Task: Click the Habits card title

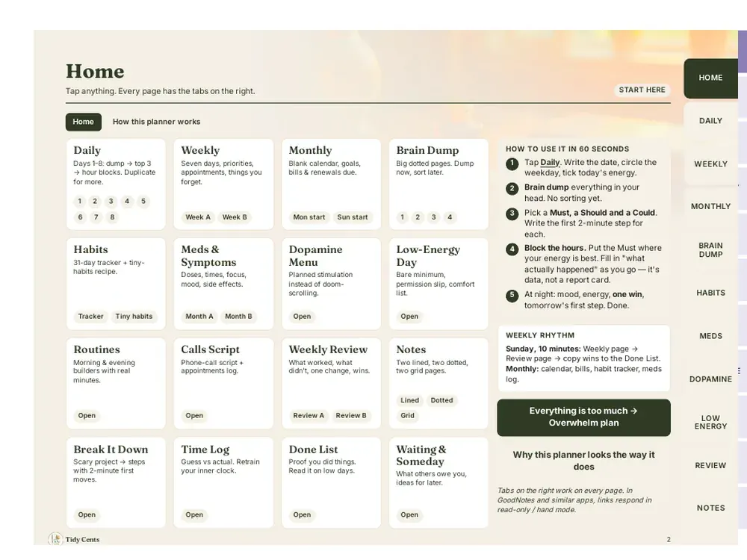Action: pos(90,249)
